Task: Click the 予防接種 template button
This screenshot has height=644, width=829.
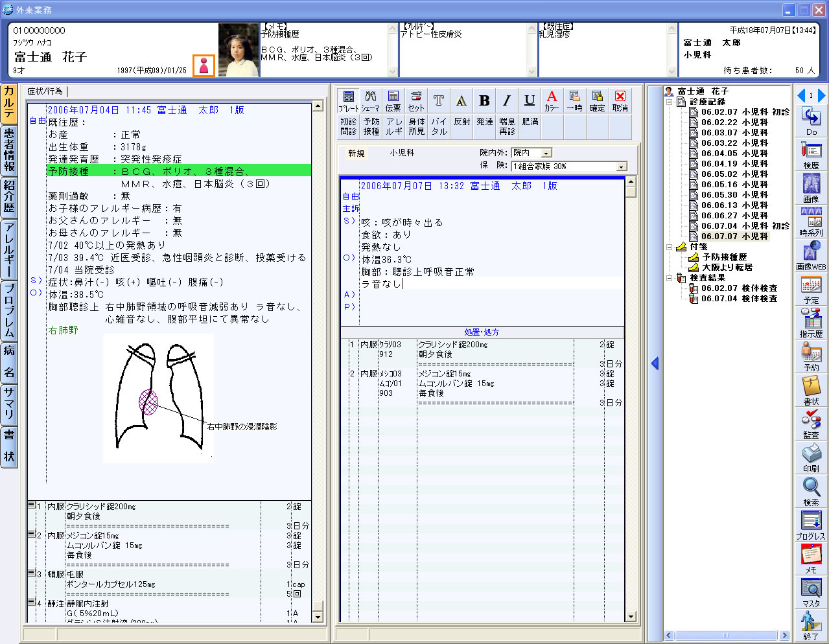Action: [371, 126]
